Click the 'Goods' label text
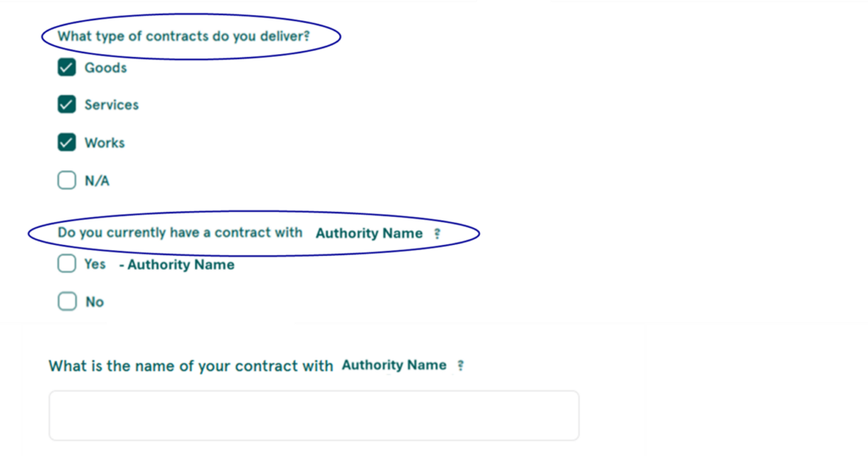Image resolution: width=868 pixels, height=456 pixels. coord(106,68)
